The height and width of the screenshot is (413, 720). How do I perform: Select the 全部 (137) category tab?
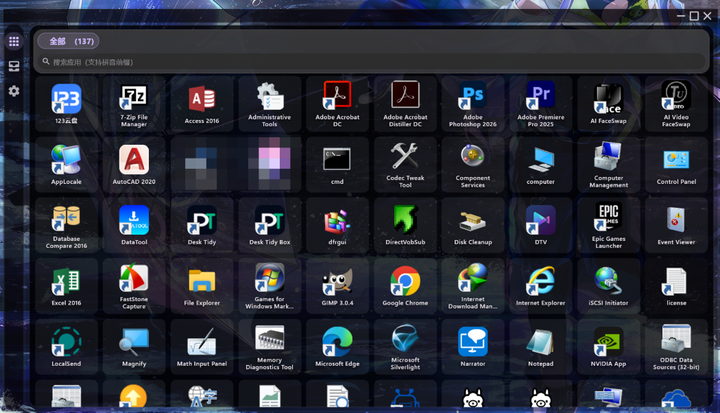click(68, 41)
